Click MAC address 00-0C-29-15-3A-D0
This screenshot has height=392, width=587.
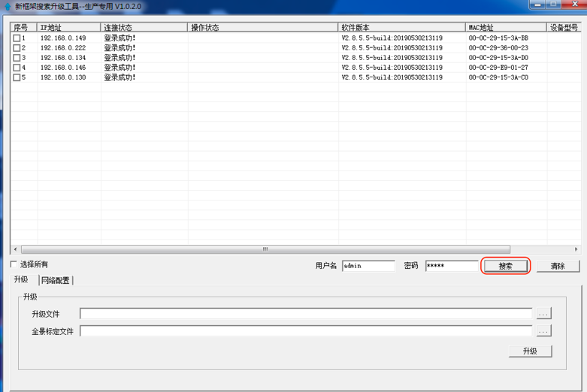click(x=498, y=58)
